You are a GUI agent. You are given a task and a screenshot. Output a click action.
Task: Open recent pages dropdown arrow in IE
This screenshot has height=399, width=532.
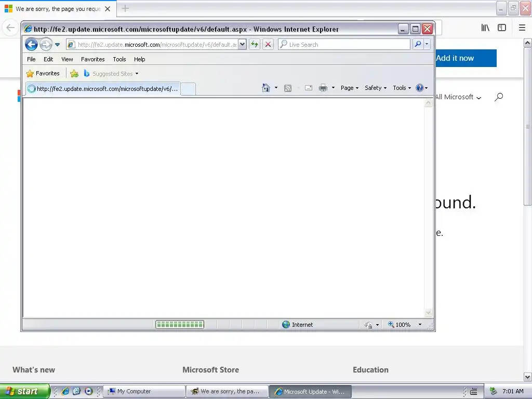[57, 45]
